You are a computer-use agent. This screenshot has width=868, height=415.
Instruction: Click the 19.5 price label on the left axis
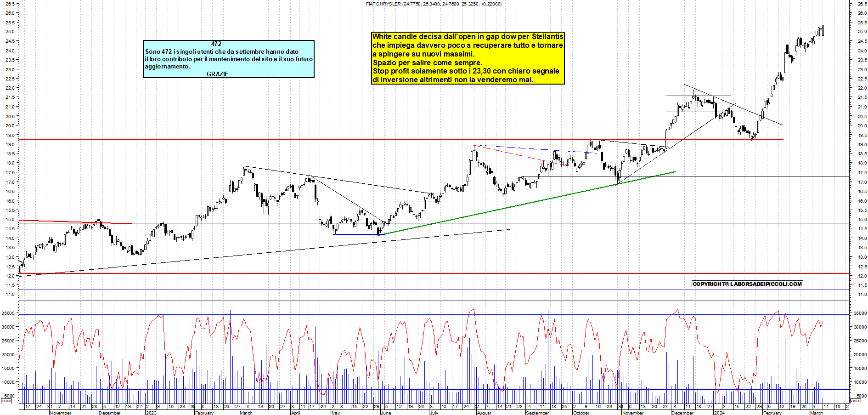(10, 135)
